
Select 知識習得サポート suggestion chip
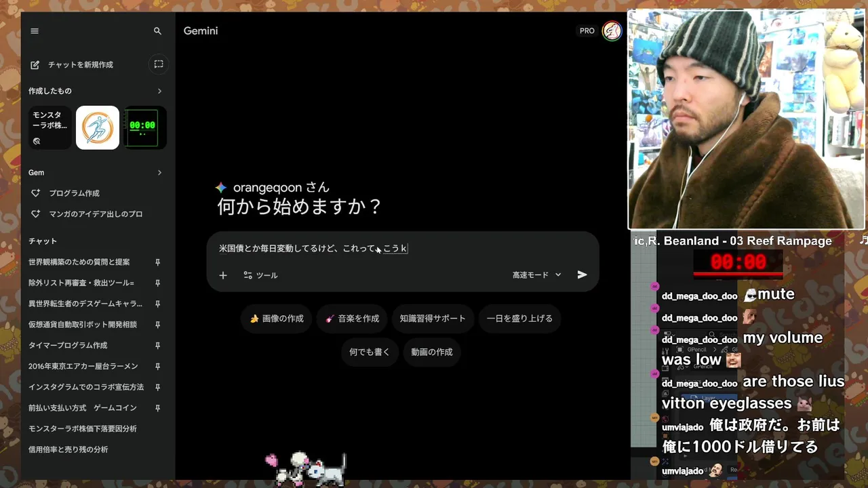click(x=433, y=319)
